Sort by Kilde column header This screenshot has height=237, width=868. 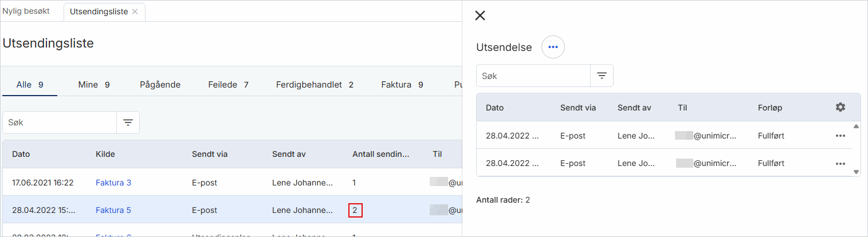105,154
